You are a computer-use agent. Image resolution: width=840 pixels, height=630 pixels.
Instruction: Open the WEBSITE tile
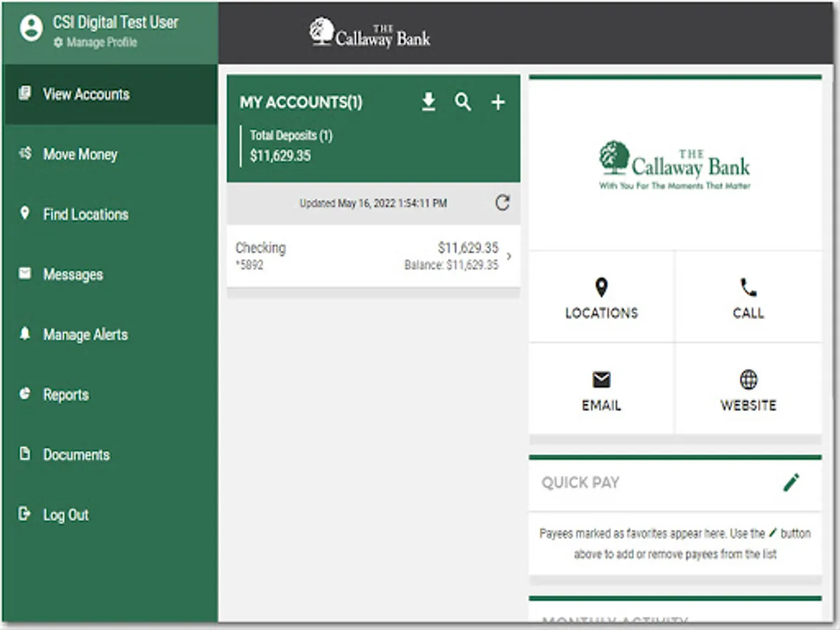748,389
